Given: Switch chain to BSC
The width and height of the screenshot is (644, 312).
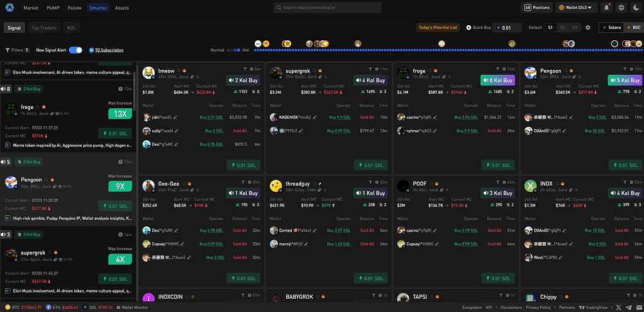Looking at the screenshot, I should tap(633, 28).
